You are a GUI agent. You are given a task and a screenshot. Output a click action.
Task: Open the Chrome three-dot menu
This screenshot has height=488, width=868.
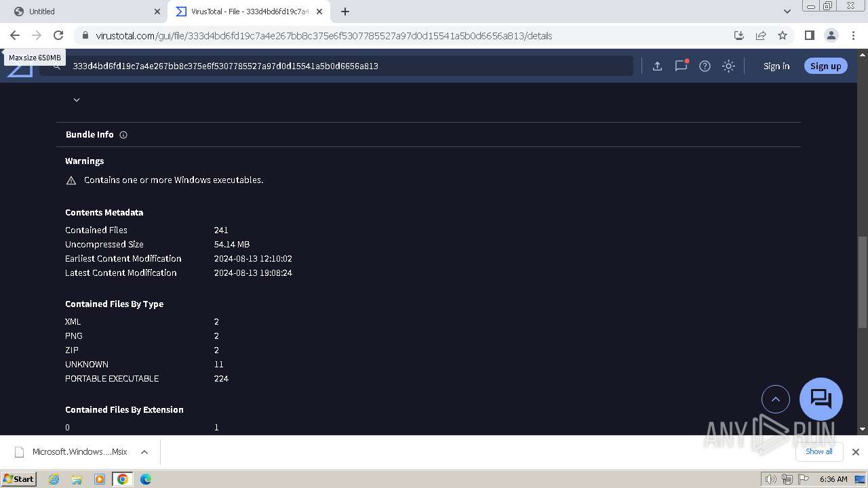coord(852,35)
